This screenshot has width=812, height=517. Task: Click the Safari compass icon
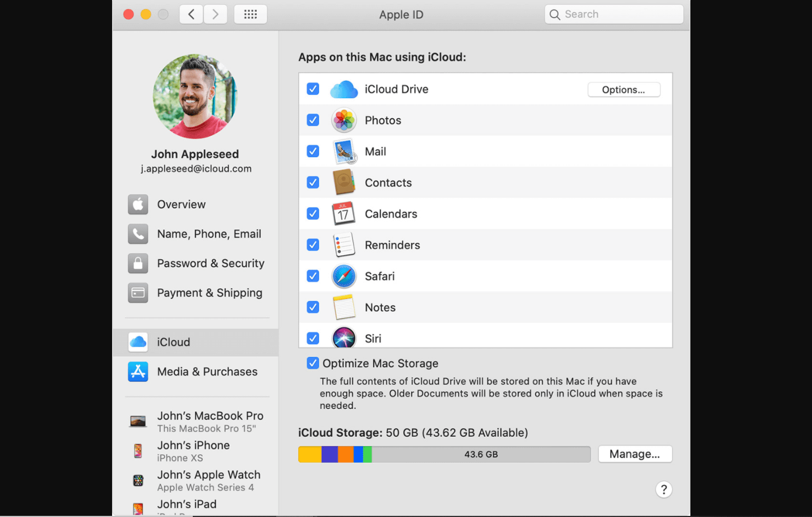coord(344,276)
